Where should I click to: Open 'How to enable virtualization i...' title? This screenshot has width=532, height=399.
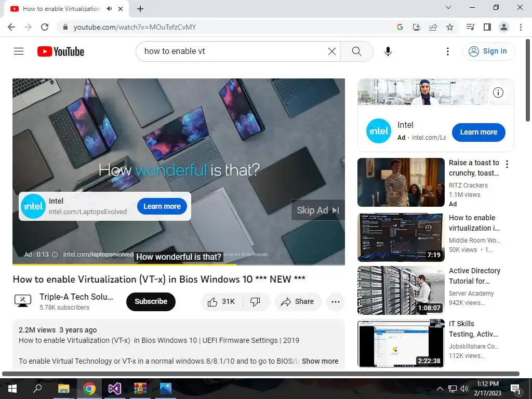pos(474,223)
